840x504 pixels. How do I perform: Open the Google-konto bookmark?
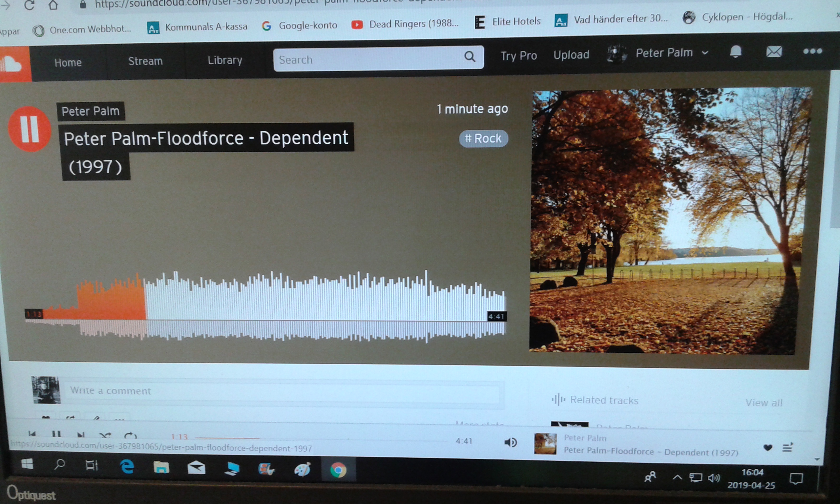(300, 26)
